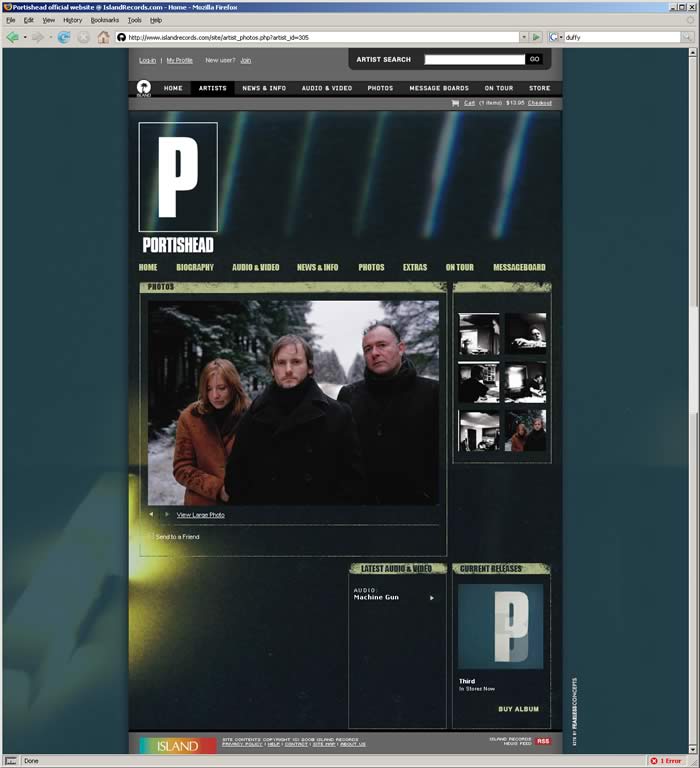This screenshot has height=768, width=700.
Task: Click the BUY ALBUM button
Action: tap(518, 709)
